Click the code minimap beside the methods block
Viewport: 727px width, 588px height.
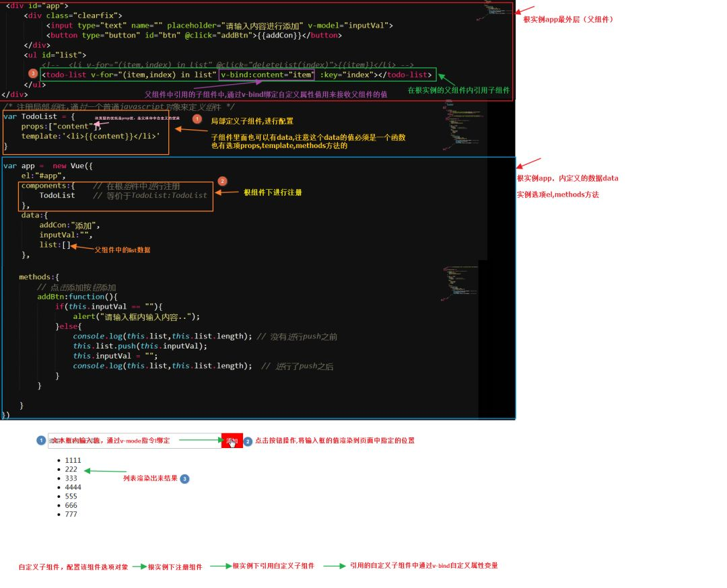click(x=460, y=283)
